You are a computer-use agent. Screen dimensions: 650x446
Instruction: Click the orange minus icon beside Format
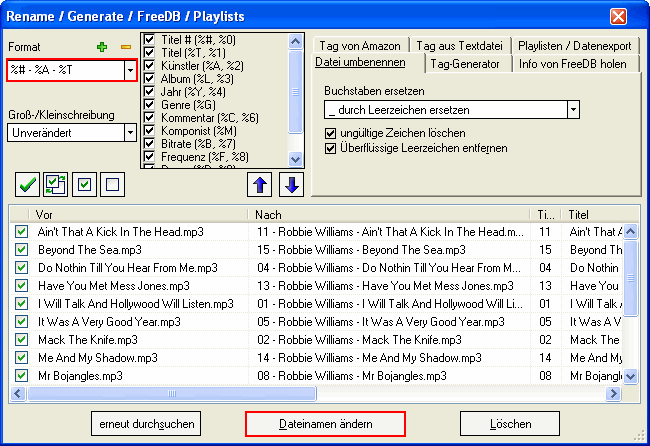126,47
